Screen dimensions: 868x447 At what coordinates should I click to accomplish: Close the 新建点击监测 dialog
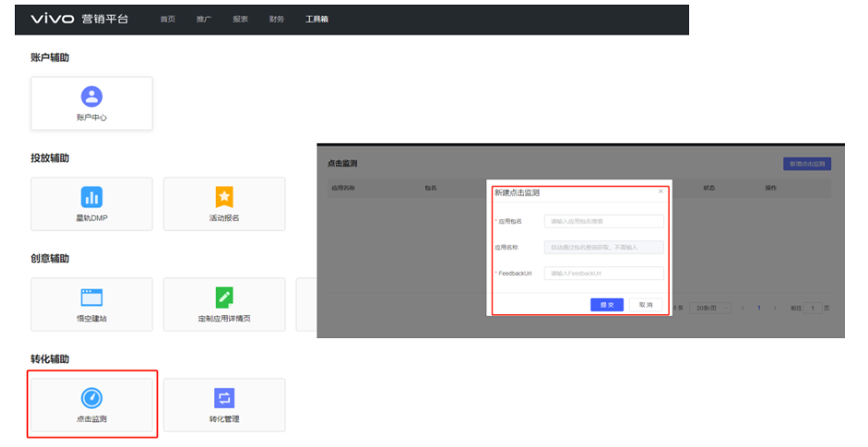pyautogui.click(x=660, y=192)
